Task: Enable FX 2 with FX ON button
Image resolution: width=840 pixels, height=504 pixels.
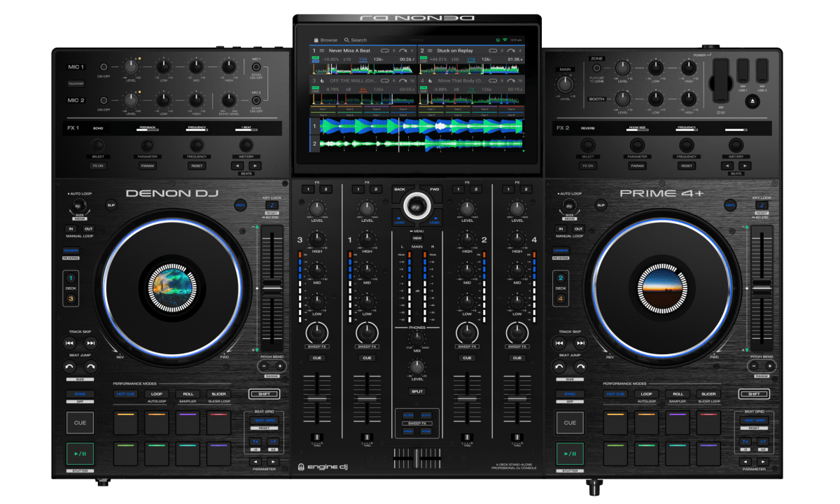Action: click(x=588, y=166)
